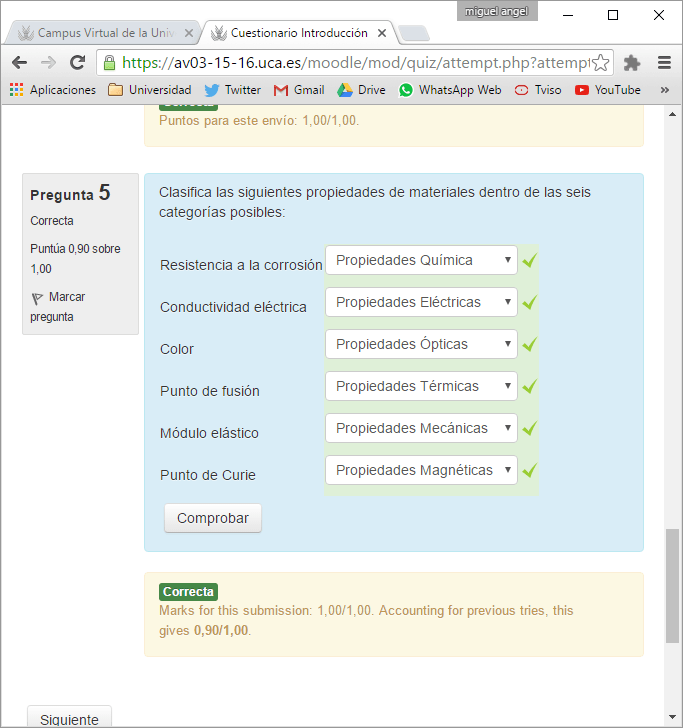Click the browser forward arrow
This screenshot has height=728, width=683.
[48, 62]
